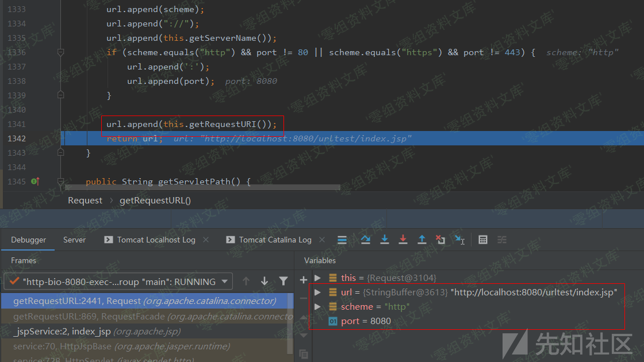This screenshot has width=644, height=362.
Task: Add a new watch with the plus icon
Action: point(304,280)
